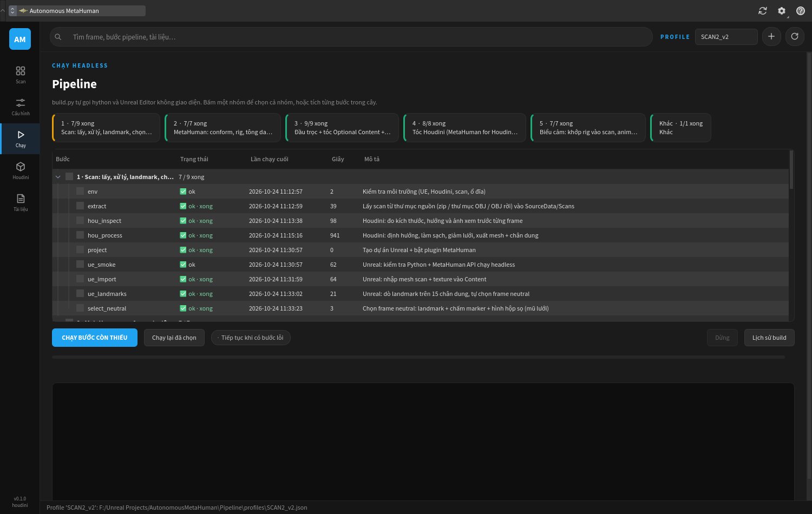The height and width of the screenshot is (514, 812).
Task: Click the Giây column header
Action: click(x=338, y=159)
